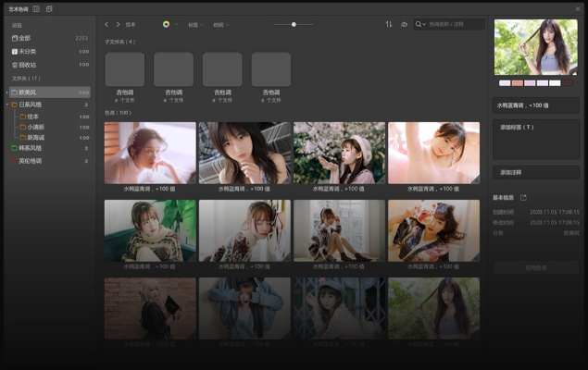Image resolution: width=588 pixels, height=370 pixels.
Task: Go forward with the right arrow
Action: click(x=118, y=24)
